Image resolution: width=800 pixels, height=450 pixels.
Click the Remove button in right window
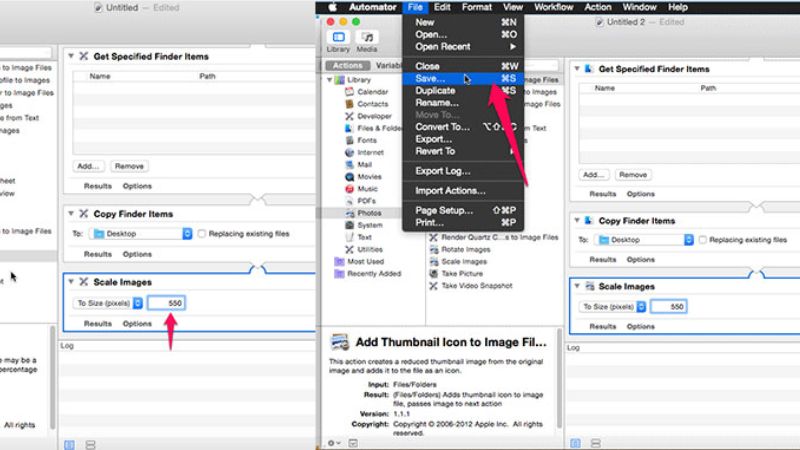coord(634,173)
